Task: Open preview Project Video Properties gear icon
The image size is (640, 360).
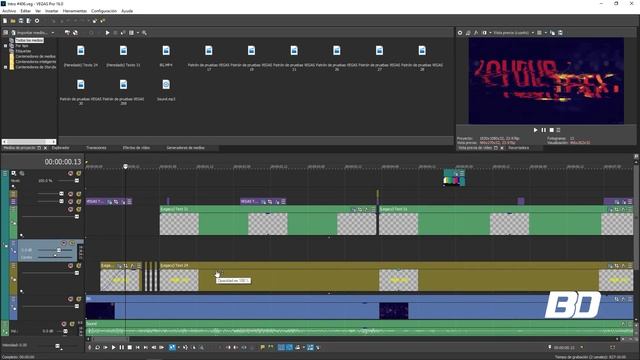Action: coord(460,33)
